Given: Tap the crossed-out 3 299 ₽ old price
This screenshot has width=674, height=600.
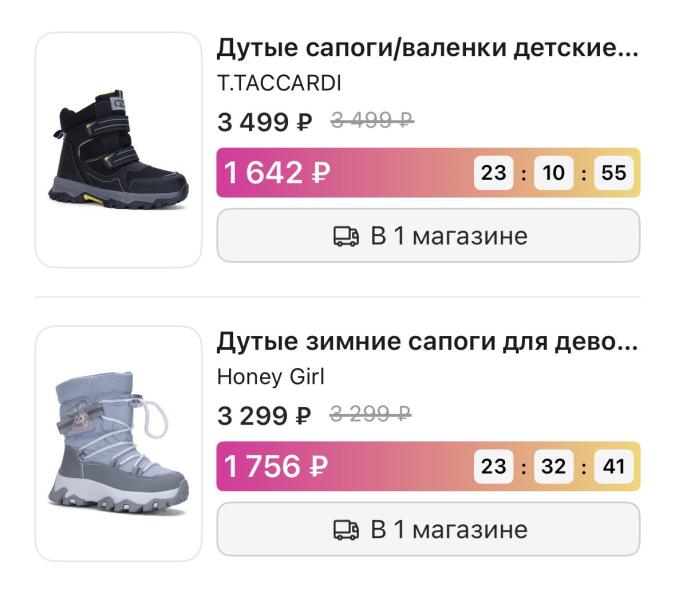Looking at the screenshot, I should pos(371,414).
